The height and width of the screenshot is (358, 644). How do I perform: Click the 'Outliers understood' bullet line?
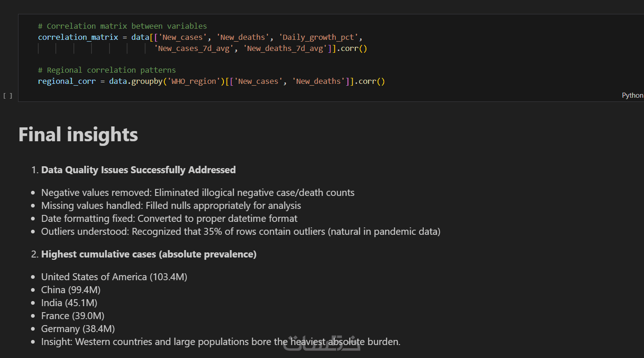click(x=241, y=232)
